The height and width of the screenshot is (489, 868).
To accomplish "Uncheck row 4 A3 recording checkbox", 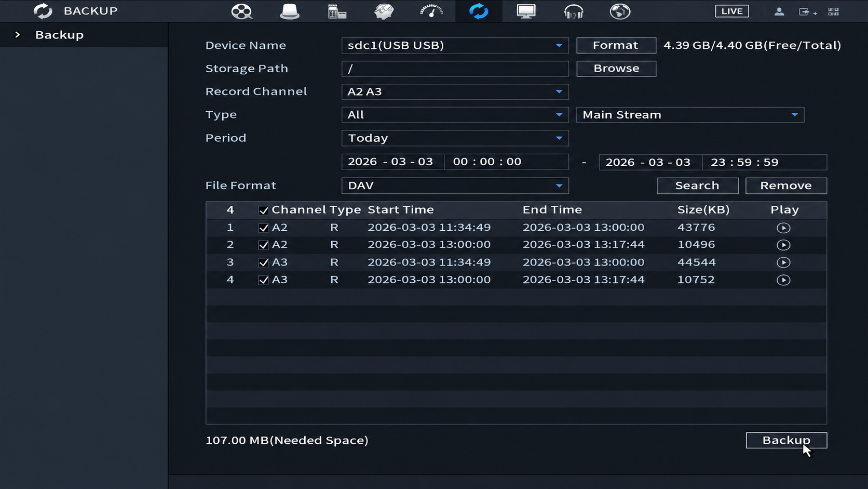I will coord(263,280).
